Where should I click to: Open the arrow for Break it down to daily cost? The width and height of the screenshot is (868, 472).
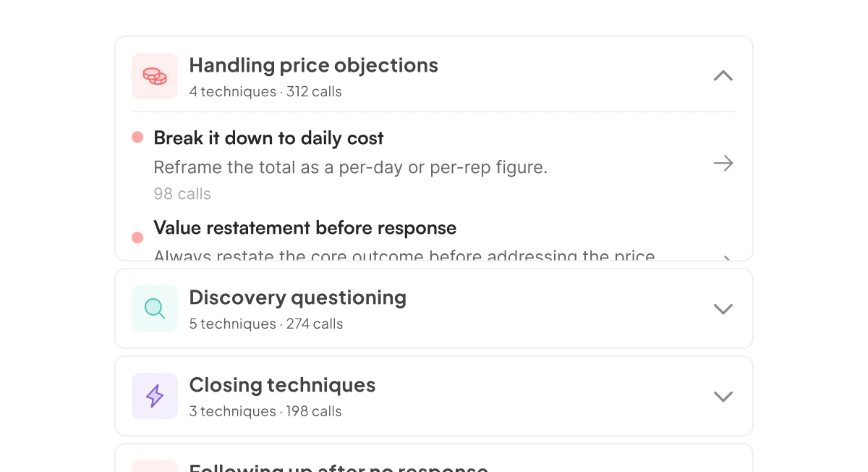point(723,164)
